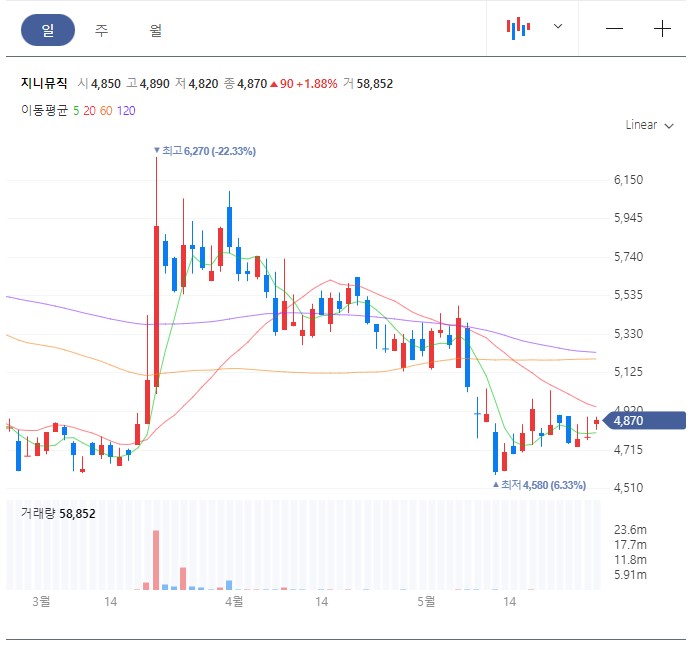
Task: Expand the chart type dropdown chevron
Action: tap(558, 26)
